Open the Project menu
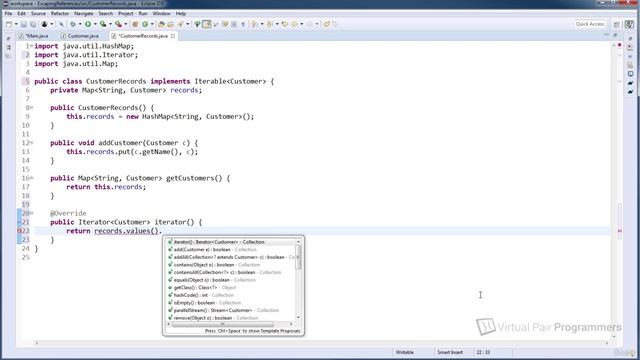The width and height of the screenshot is (640, 360). coord(126,13)
